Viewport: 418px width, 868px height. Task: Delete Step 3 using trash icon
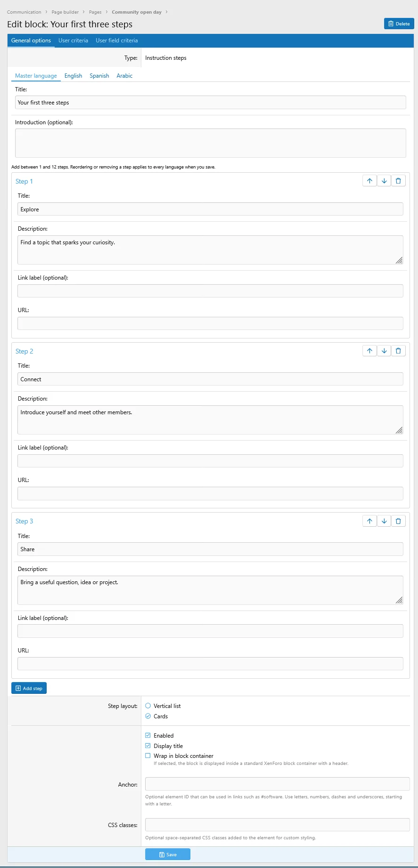click(x=398, y=521)
